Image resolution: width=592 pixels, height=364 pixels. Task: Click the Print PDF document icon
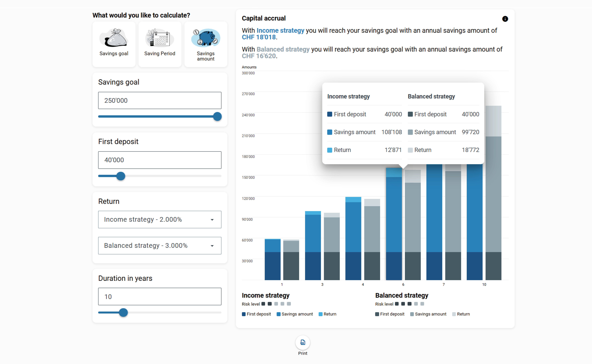coord(303,342)
